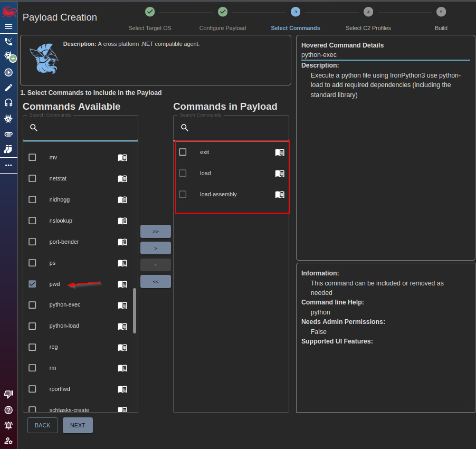
Task: Uncheck the pwd command checkbox
Action: (32, 284)
